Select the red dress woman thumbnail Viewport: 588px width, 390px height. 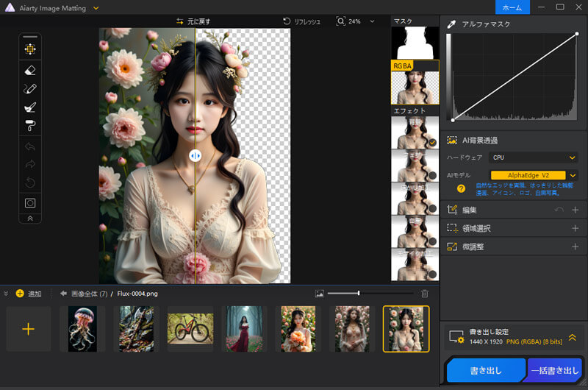coord(244,329)
